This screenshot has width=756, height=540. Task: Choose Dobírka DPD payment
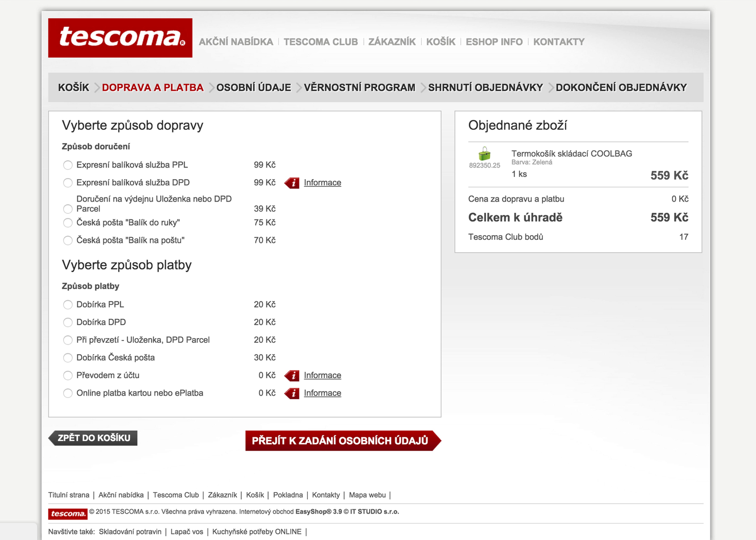[68, 323]
